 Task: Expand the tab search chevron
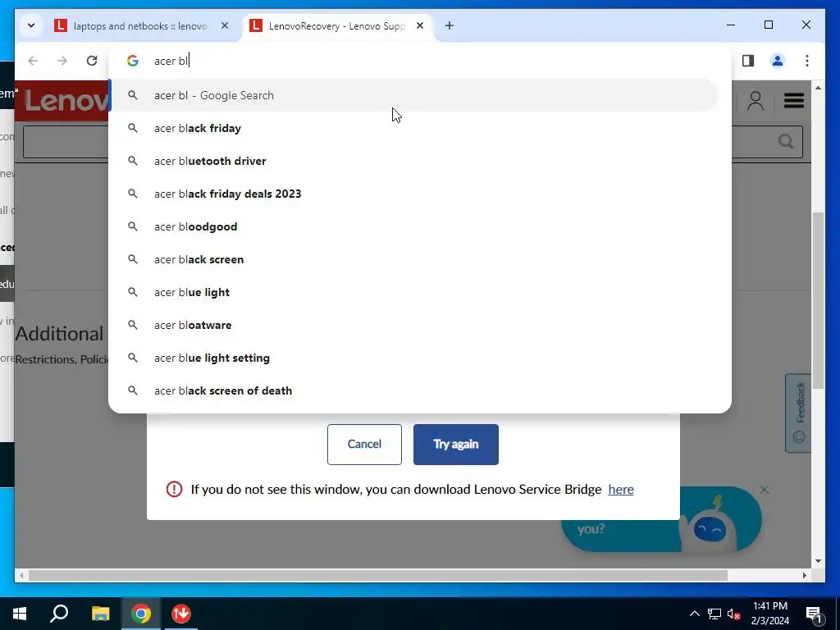click(x=31, y=25)
